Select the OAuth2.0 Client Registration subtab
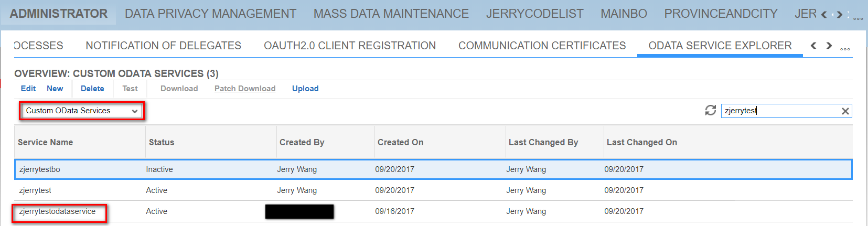Image resolution: width=868 pixels, height=226 pixels. [x=350, y=46]
